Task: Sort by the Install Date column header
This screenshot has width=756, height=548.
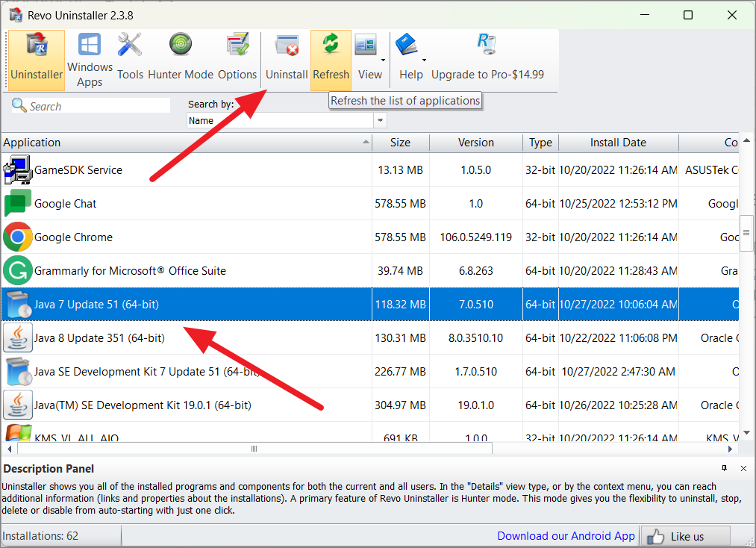Action: [618, 143]
